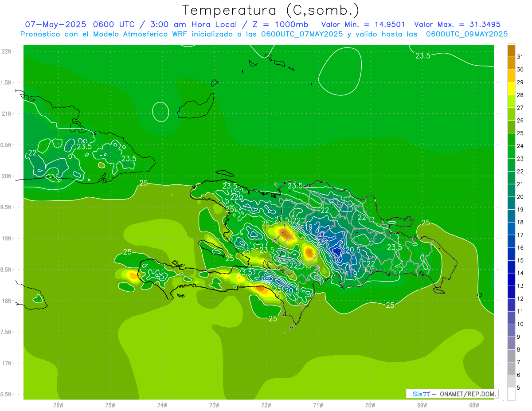Click the '17N' latitude axis label
The image size is (532, 411).
(x=7, y=364)
